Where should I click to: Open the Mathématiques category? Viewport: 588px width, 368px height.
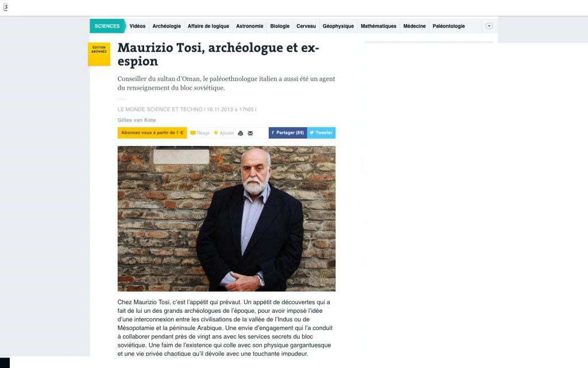click(x=378, y=26)
